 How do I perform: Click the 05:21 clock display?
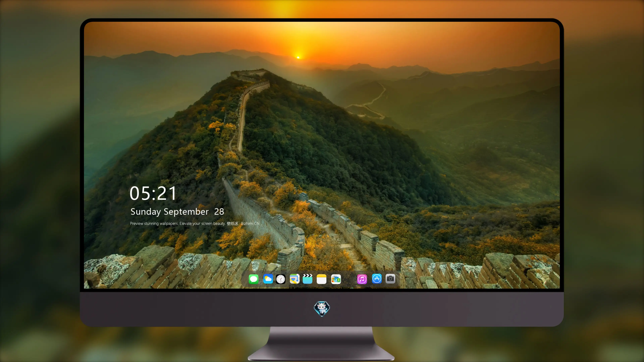(x=153, y=193)
